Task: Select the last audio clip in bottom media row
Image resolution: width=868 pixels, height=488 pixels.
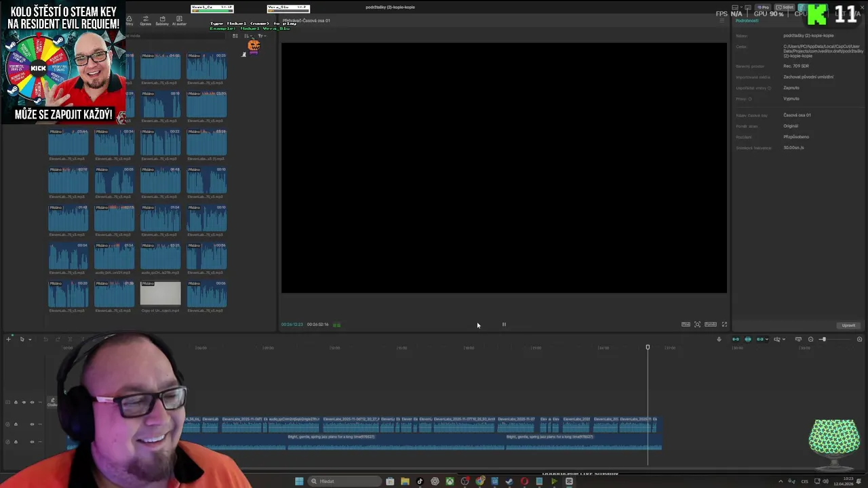Action: (207, 293)
